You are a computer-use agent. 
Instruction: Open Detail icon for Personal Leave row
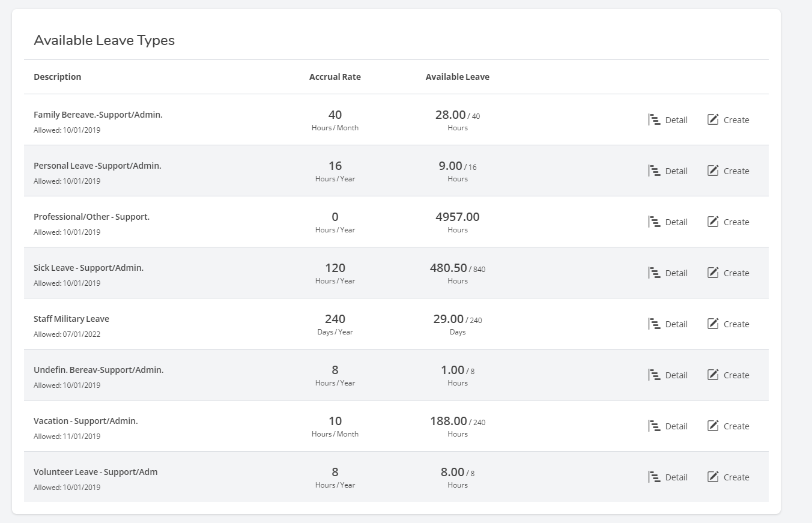(x=654, y=171)
